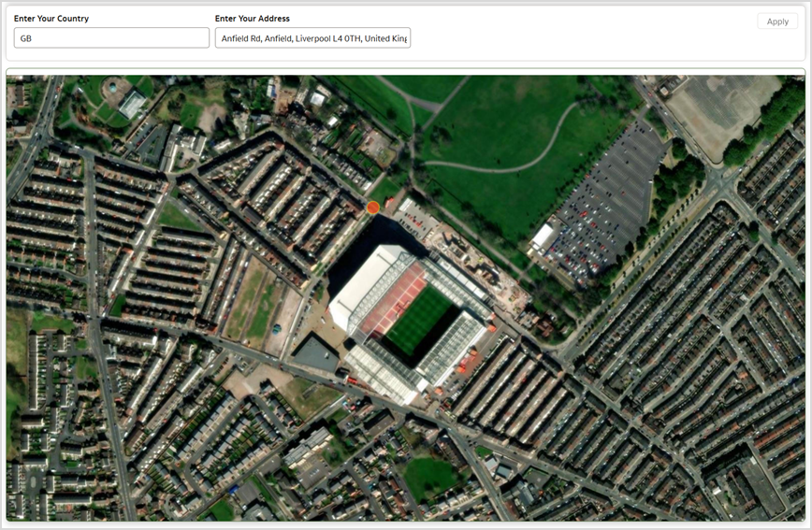Click the 'Enter Your Country' label
The height and width of the screenshot is (530, 812).
tap(51, 18)
